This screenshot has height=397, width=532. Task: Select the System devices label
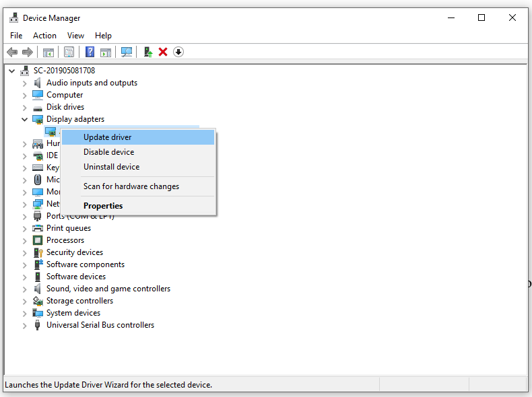pos(73,313)
